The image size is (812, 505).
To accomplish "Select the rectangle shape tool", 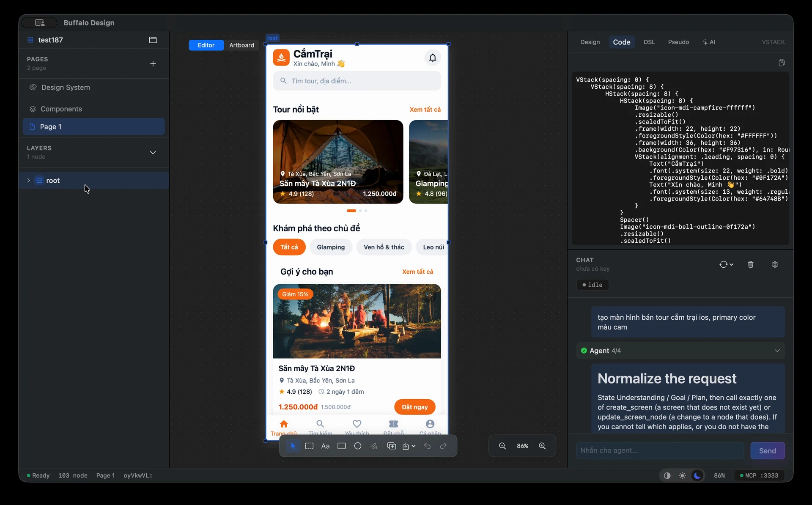I will [342, 446].
